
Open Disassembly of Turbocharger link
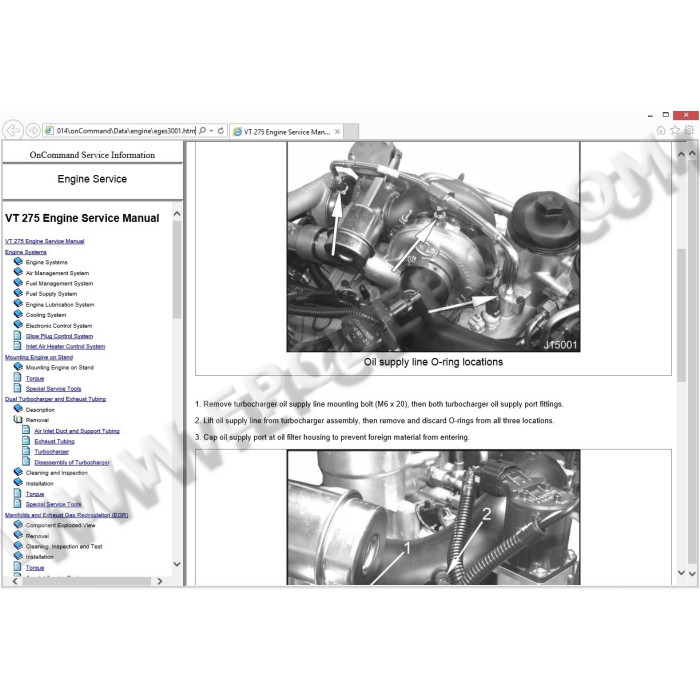point(72,462)
